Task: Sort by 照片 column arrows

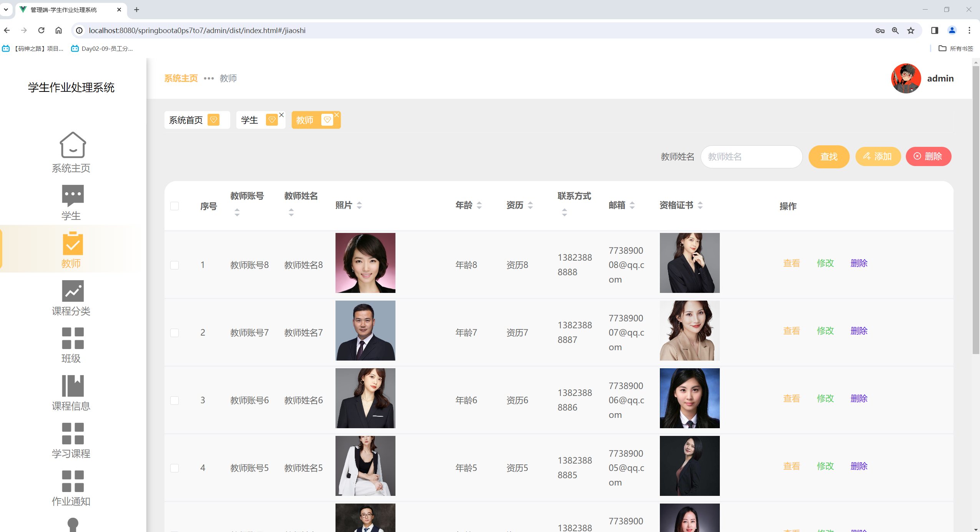Action: click(359, 205)
